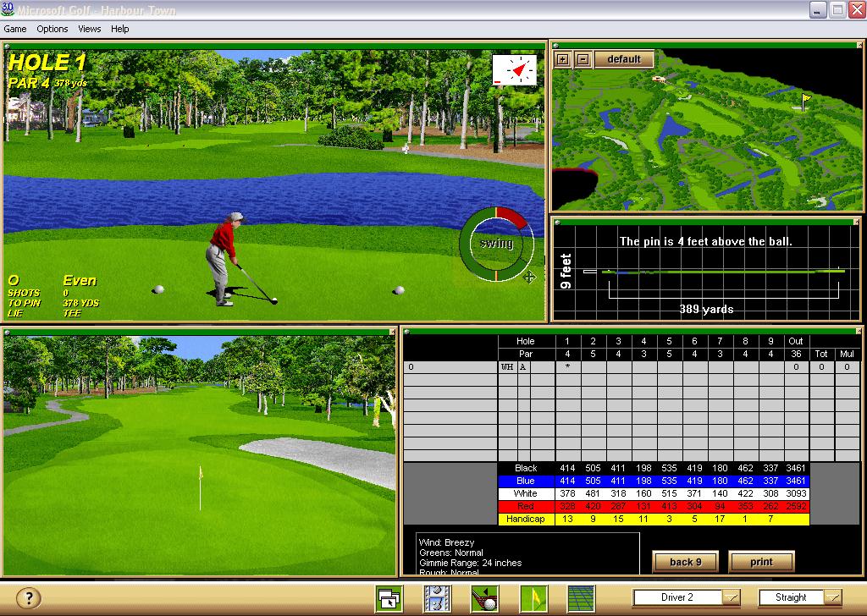Viewport: 867px width, 616px height.
Task: Click the left white tee marker
Action: (x=158, y=289)
